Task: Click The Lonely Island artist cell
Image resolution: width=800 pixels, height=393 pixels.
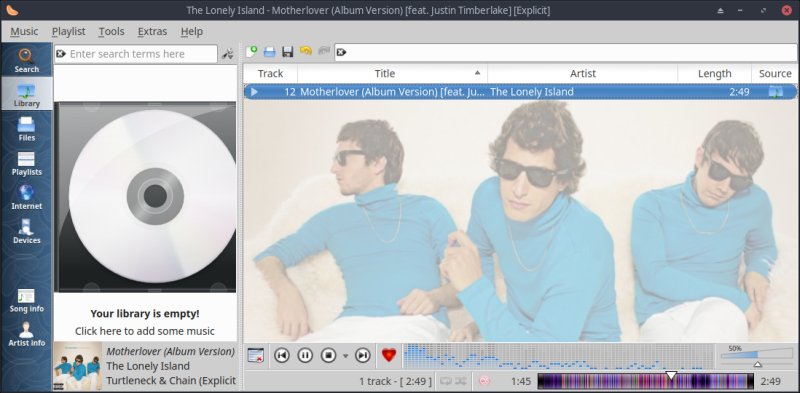Action: click(x=532, y=92)
